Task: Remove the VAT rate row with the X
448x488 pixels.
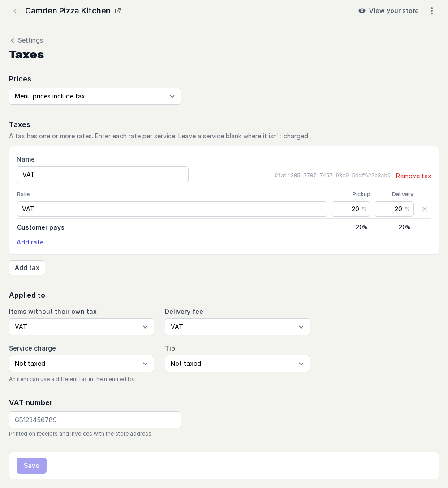Action: click(x=424, y=209)
